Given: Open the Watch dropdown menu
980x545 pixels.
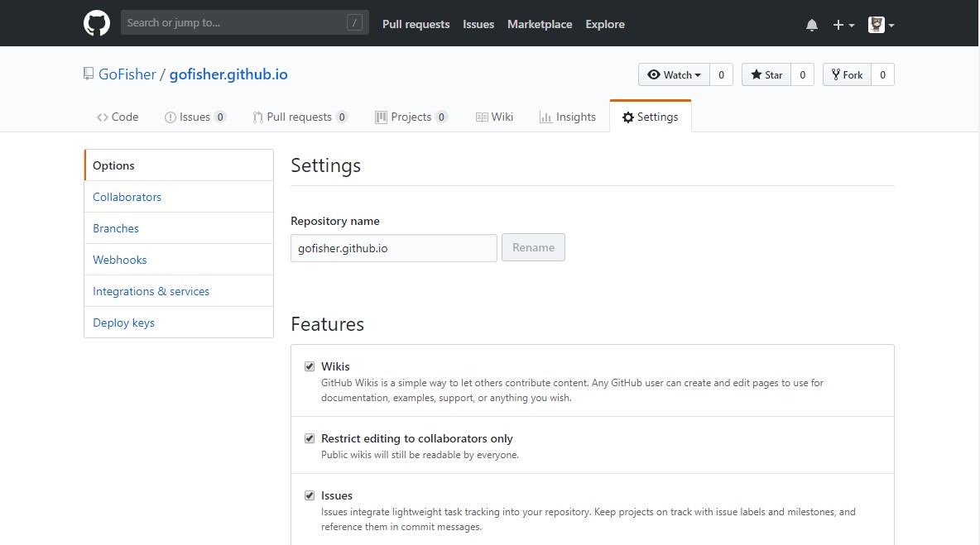Looking at the screenshot, I should click(675, 74).
